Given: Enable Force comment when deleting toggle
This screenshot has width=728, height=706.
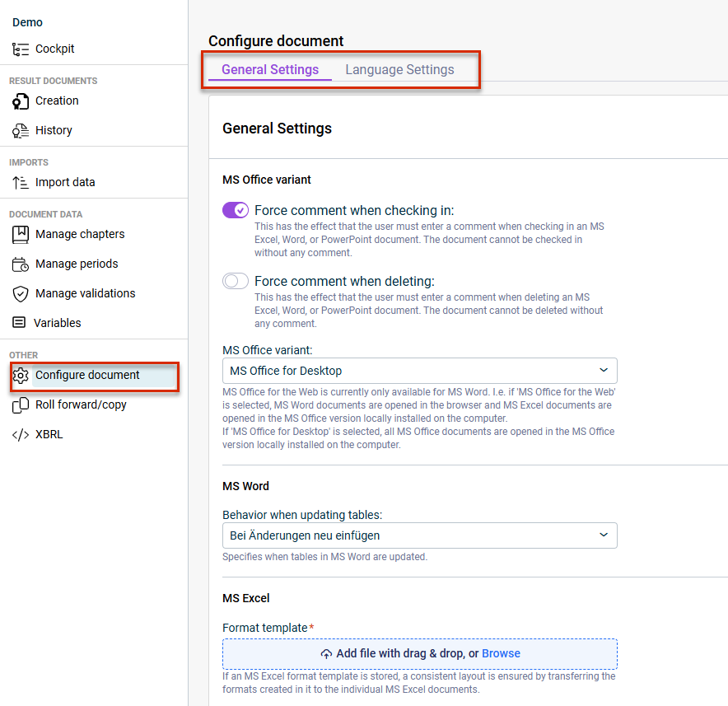Looking at the screenshot, I should 236,281.
